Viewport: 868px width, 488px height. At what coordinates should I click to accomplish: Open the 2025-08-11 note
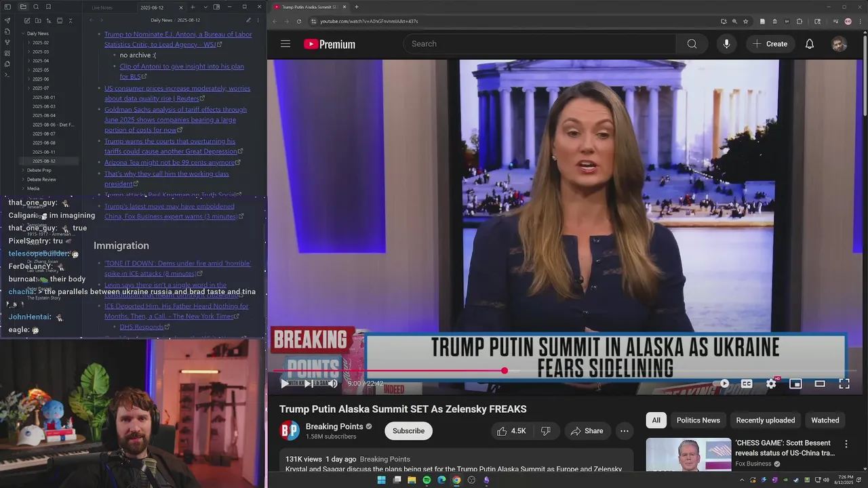click(44, 152)
